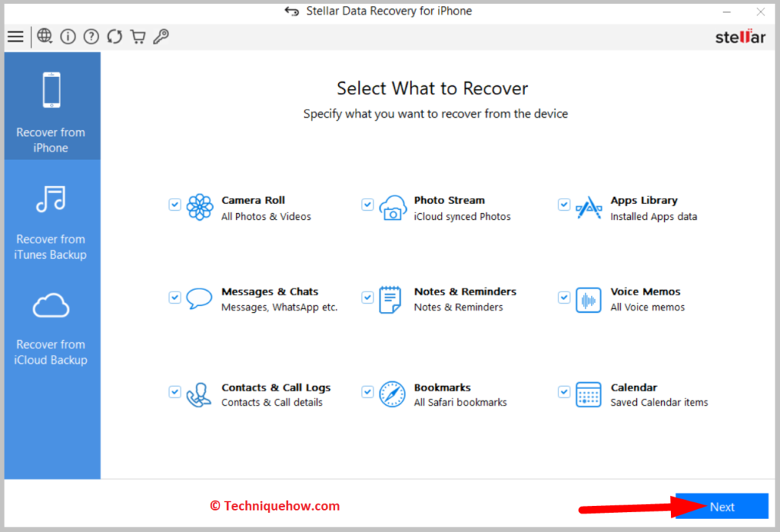Toggle the Notes & Reminders checkbox
The height and width of the screenshot is (532, 780).
(x=368, y=298)
